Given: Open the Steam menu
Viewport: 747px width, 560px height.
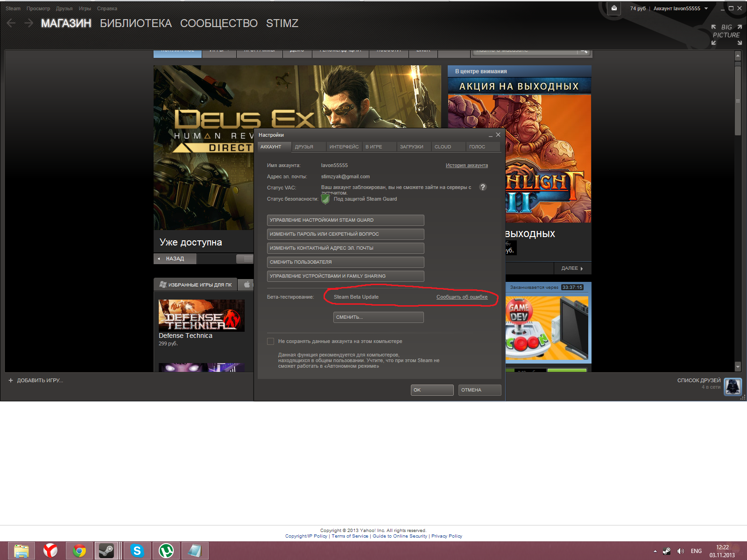Looking at the screenshot, I should (x=13, y=8).
